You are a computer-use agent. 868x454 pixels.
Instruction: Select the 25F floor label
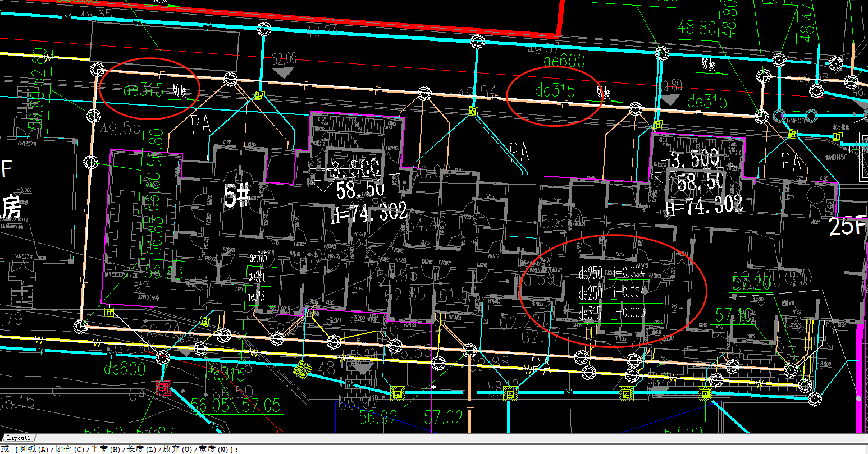pyautogui.click(x=848, y=226)
